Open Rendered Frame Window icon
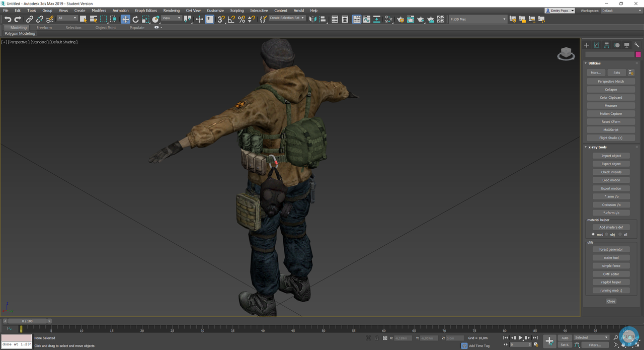Viewport: 644px width, 350px height. (x=411, y=19)
